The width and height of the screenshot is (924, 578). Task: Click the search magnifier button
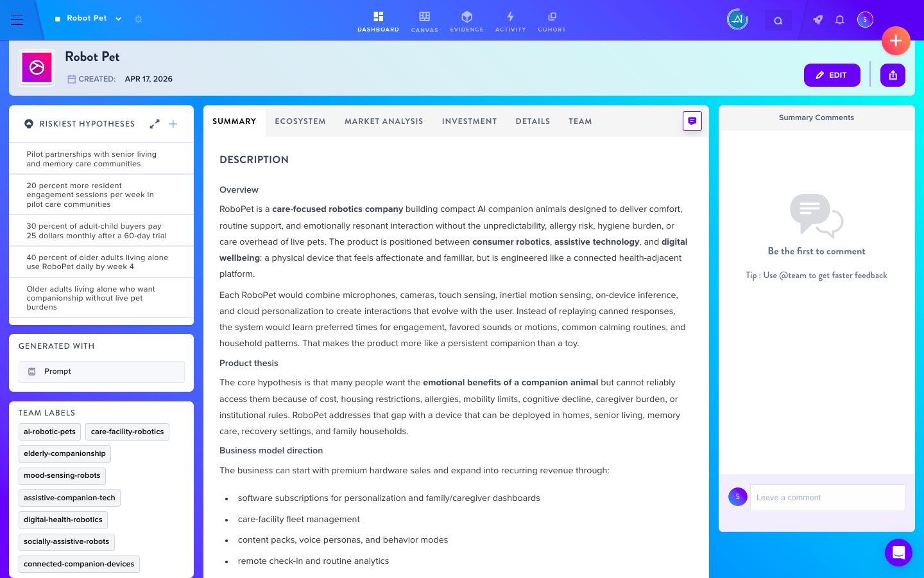pyautogui.click(x=778, y=21)
